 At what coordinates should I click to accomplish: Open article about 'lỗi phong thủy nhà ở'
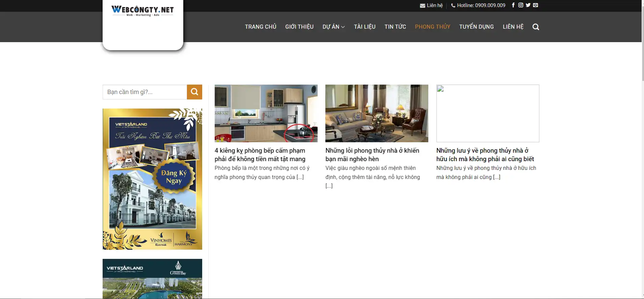(372, 154)
